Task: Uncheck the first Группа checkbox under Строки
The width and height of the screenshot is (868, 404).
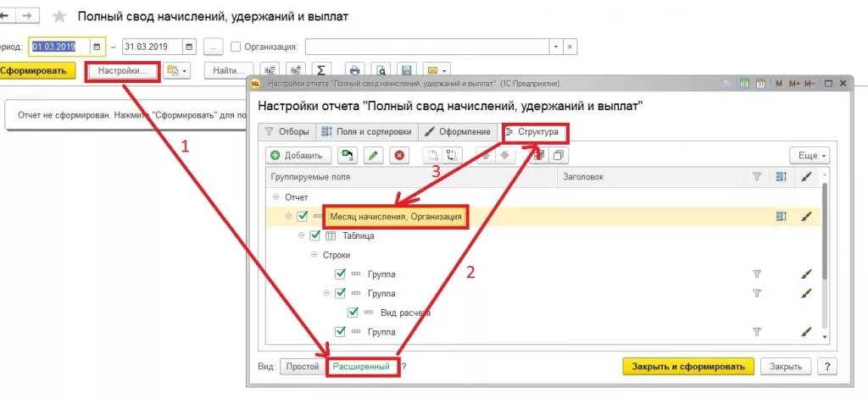Action: 341,274
